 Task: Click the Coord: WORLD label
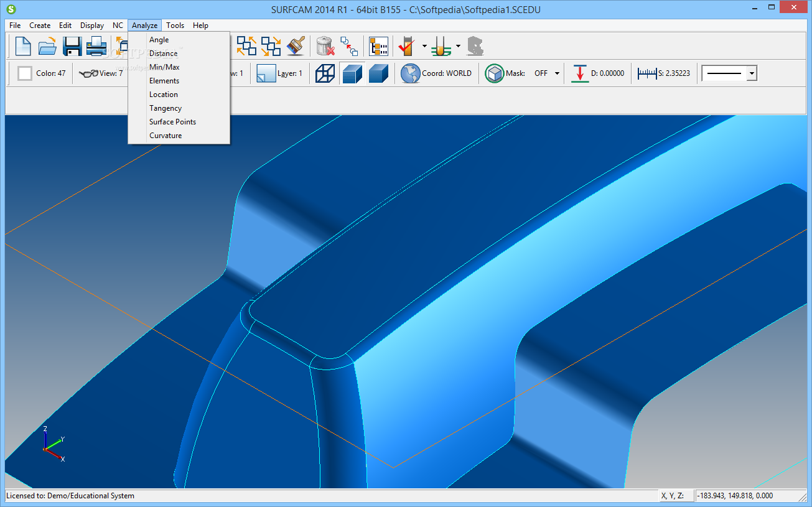tap(447, 73)
